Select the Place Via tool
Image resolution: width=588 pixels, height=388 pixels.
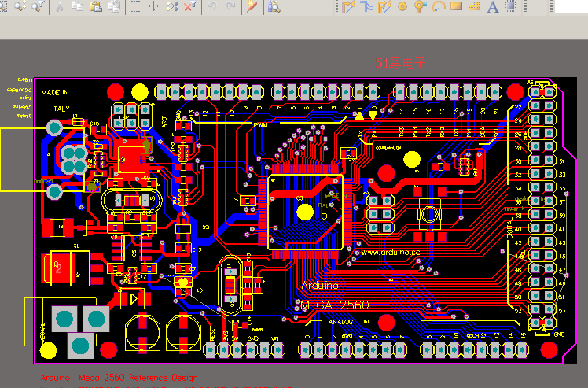coord(421,6)
